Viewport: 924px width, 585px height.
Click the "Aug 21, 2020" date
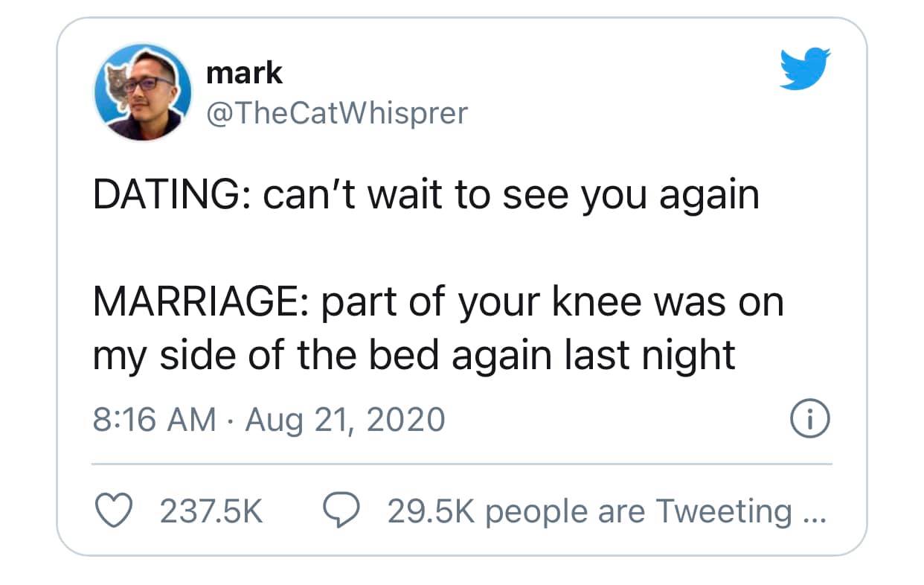click(x=344, y=420)
